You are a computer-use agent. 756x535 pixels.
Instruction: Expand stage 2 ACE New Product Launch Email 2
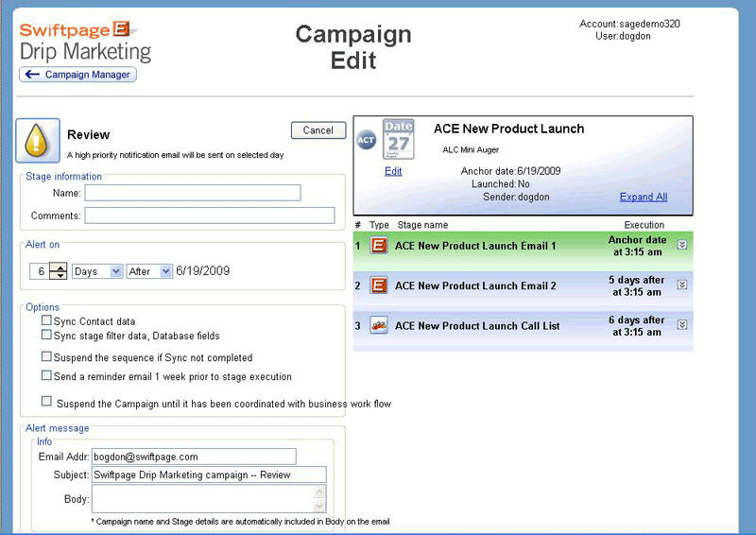tap(681, 285)
